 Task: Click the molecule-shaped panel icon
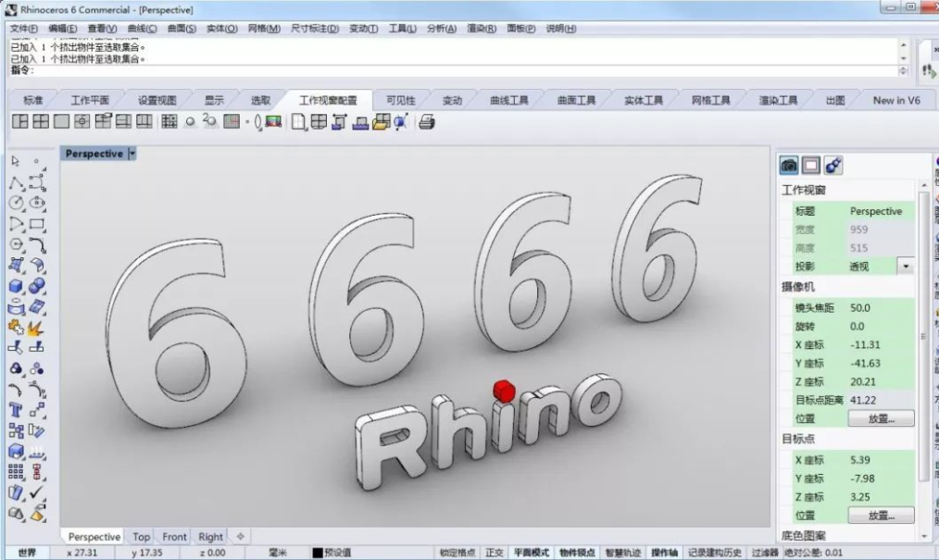(833, 165)
